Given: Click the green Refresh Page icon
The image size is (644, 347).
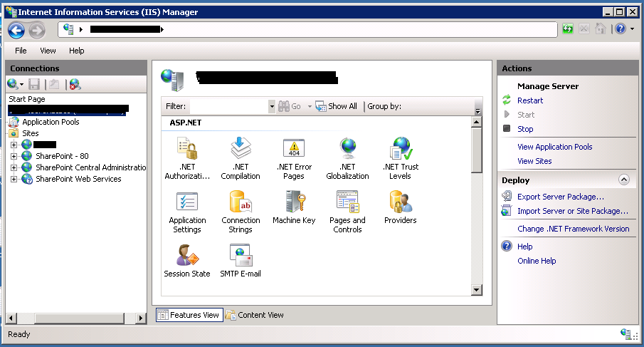Looking at the screenshot, I should pyautogui.click(x=568, y=29).
